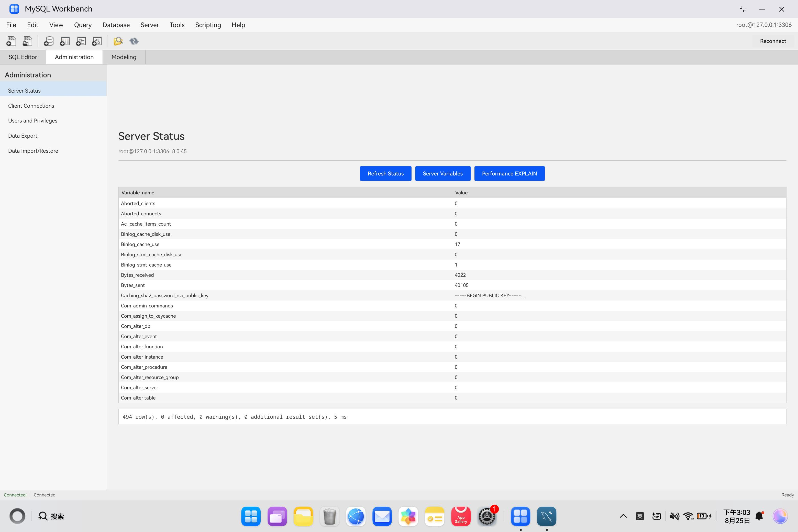Open the Trash bin in the dock
Screen dimensions: 798x532
(x=329, y=516)
